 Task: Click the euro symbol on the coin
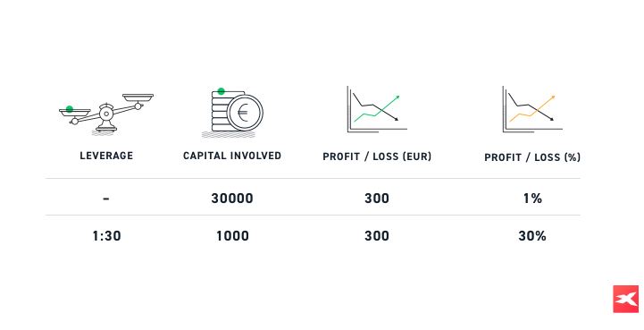(243, 113)
